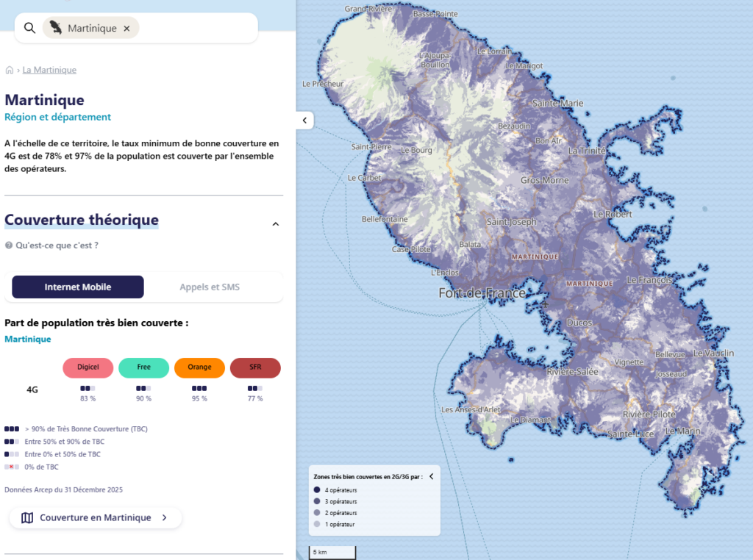Toggle the Orange operator filter
The height and width of the screenshot is (560, 753).
pos(199,367)
